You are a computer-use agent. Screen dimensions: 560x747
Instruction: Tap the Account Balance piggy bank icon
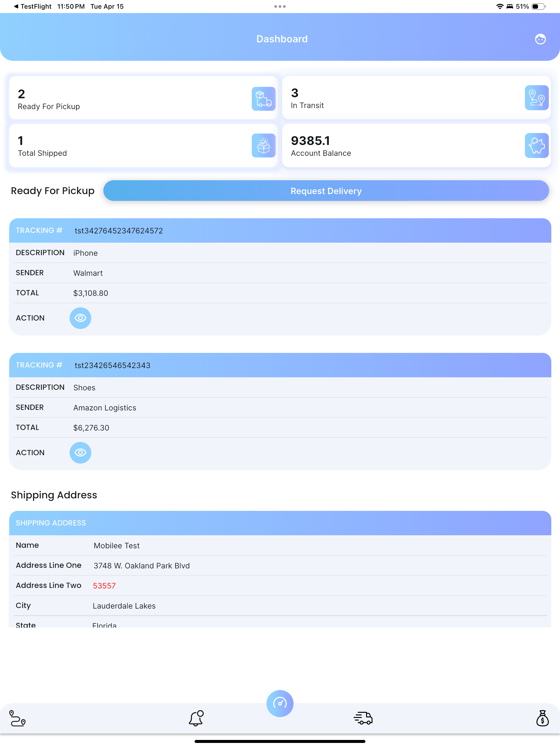536,145
